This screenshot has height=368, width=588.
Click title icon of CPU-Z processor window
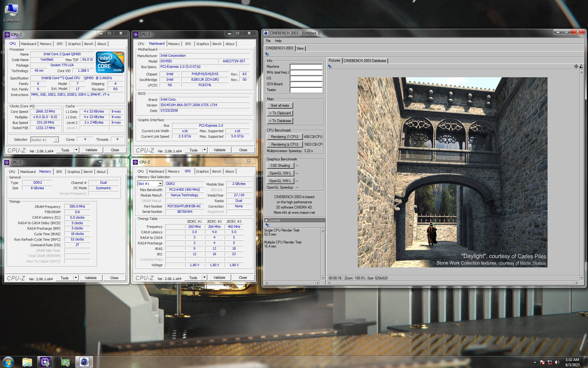point(7,35)
